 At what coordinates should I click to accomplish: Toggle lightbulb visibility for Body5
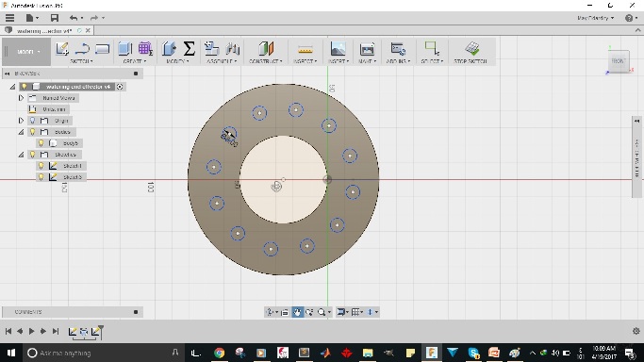(41, 143)
